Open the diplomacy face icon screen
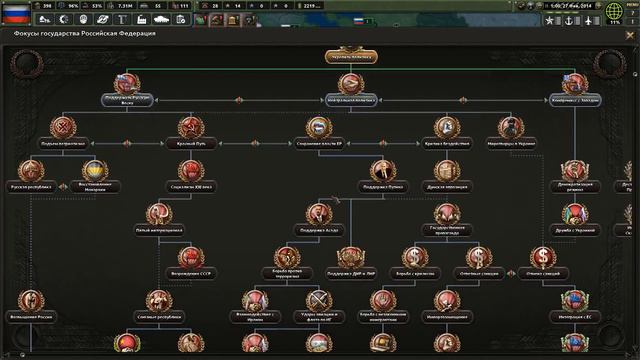640x360 pixels. point(83,19)
